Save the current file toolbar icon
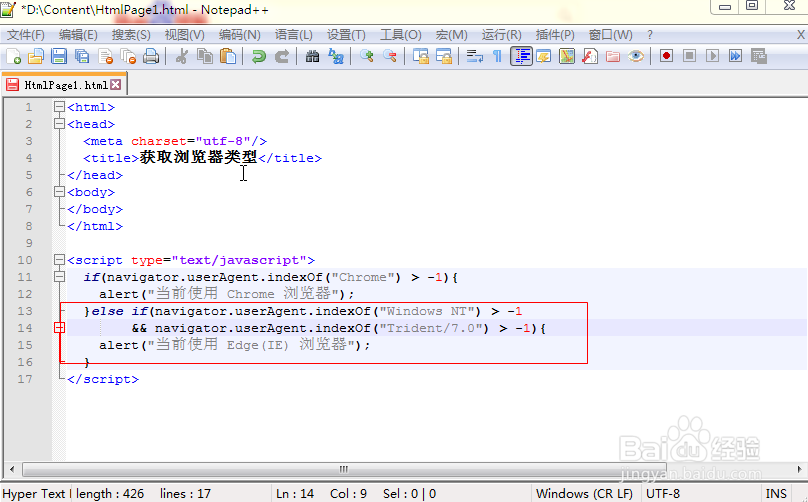 click(x=59, y=56)
